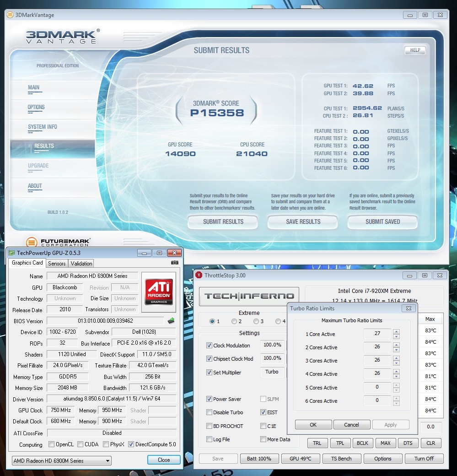Maximize the ThrottleStop window

point(425,275)
